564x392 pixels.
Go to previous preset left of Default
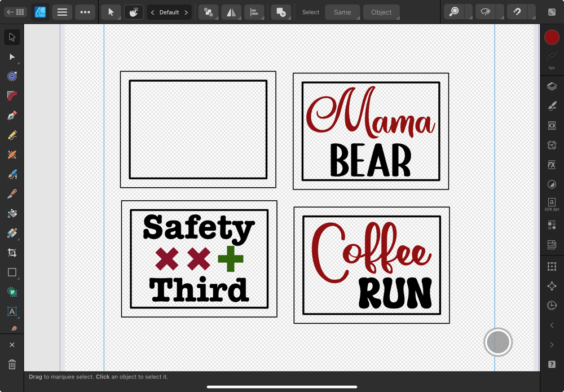pos(152,12)
